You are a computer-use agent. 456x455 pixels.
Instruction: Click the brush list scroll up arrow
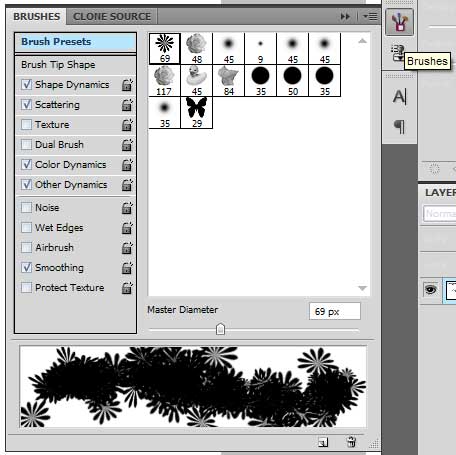click(x=362, y=41)
